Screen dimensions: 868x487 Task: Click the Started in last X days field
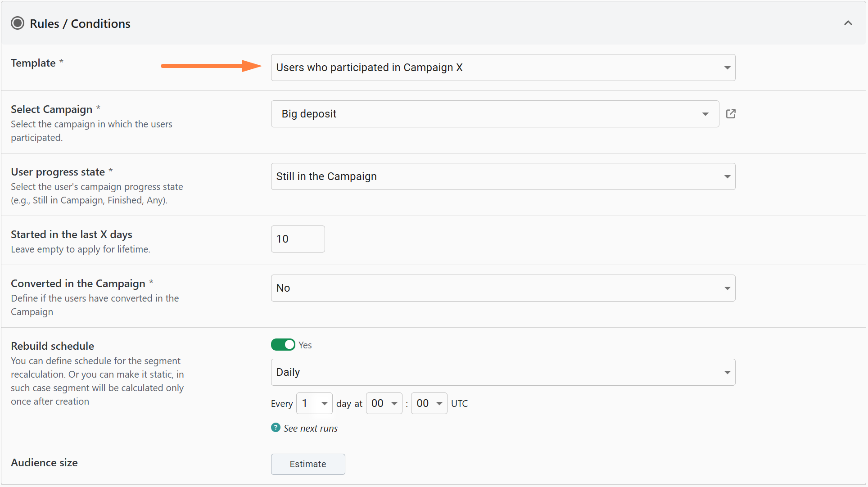tap(298, 239)
